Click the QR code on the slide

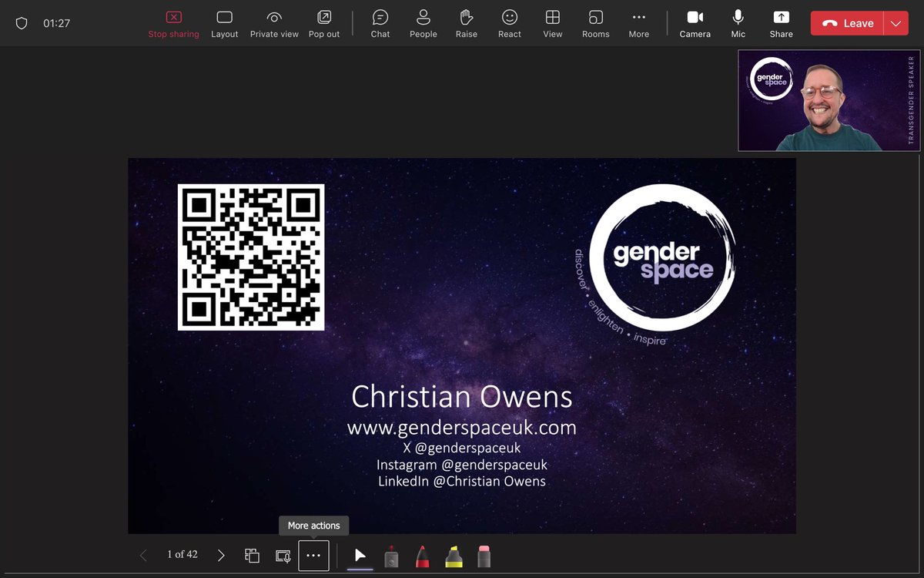[251, 257]
